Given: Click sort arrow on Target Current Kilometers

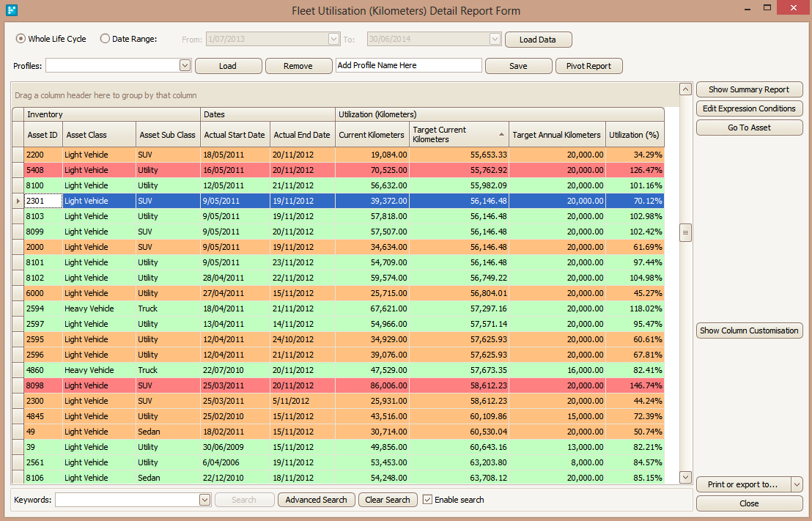Looking at the screenshot, I should point(501,135).
